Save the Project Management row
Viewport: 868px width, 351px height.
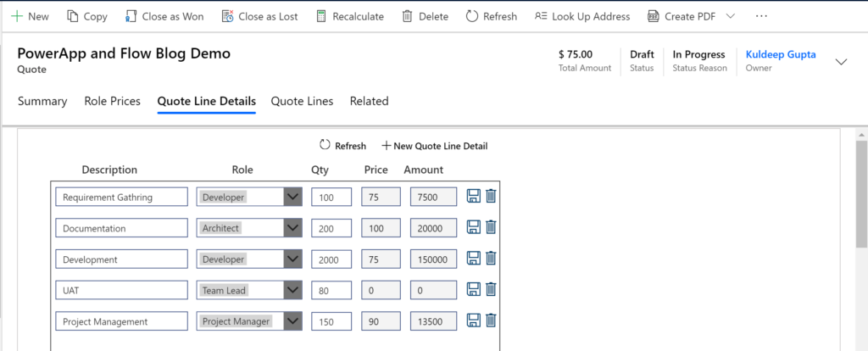473,320
